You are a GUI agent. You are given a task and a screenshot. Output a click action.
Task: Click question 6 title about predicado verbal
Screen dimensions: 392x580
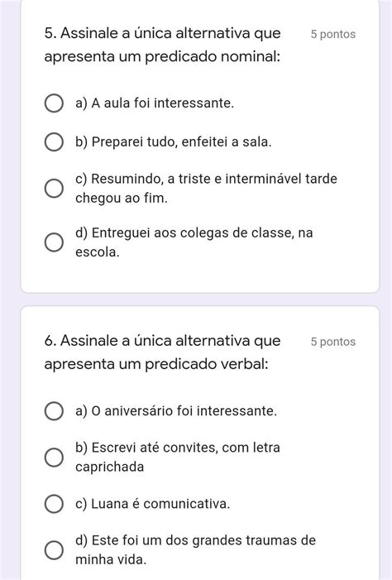coord(163,352)
